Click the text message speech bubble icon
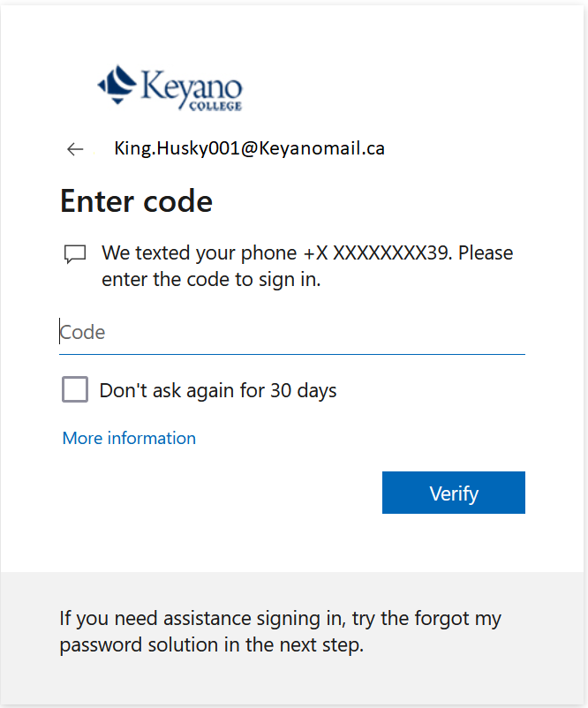588x708 pixels. pos(75,254)
